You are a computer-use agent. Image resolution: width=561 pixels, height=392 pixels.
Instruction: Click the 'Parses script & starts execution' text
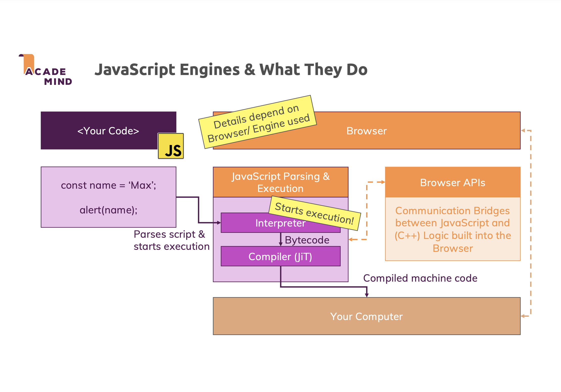point(171,240)
